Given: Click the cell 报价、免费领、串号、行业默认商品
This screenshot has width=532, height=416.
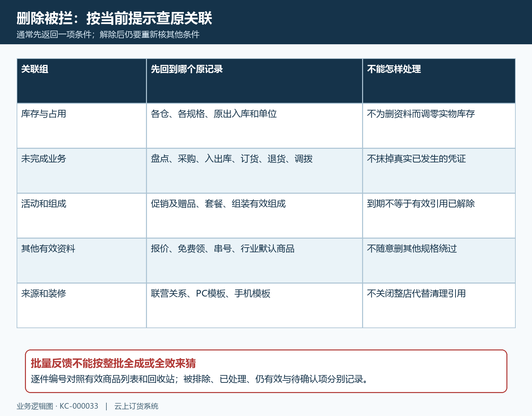Looking at the screenshot, I should (254, 261).
